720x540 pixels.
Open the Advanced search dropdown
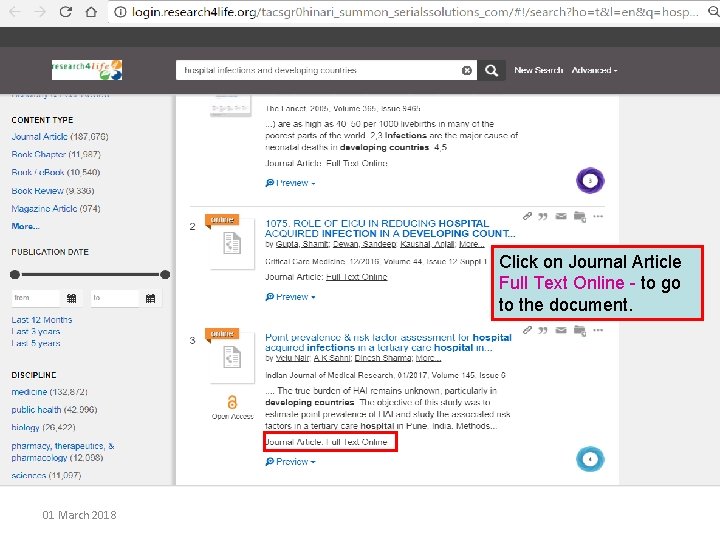[594, 70]
